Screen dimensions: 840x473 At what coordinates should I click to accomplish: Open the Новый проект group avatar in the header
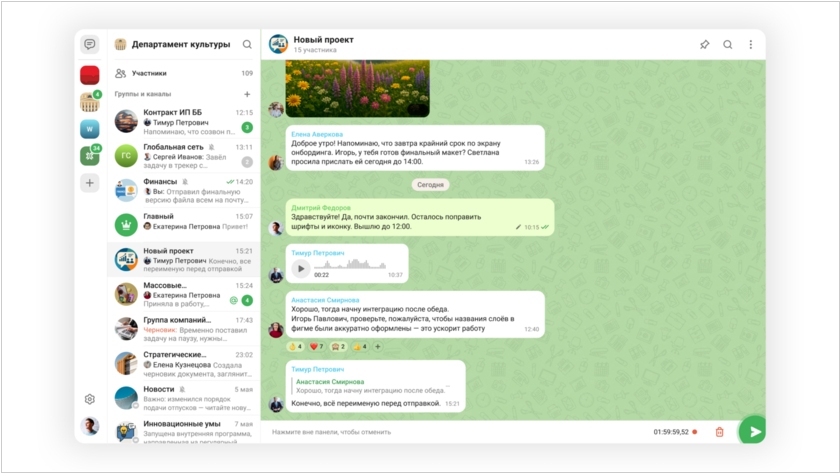pos(278,44)
